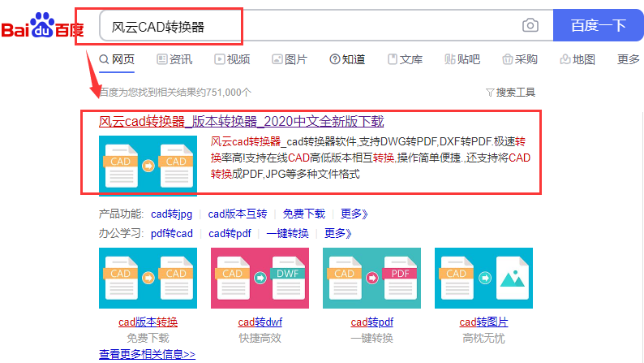Open result 风云cad转换器_版本转换器_2020中文全新版下载

[242, 122]
